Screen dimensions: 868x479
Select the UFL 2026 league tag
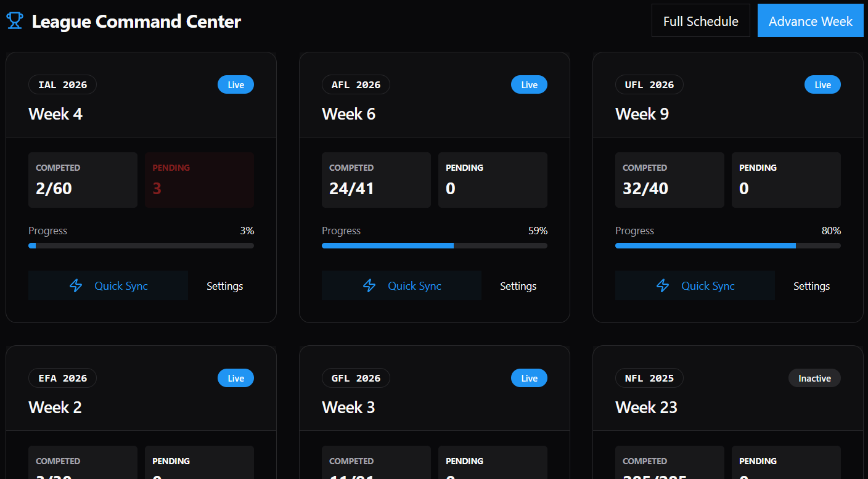tap(650, 84)
